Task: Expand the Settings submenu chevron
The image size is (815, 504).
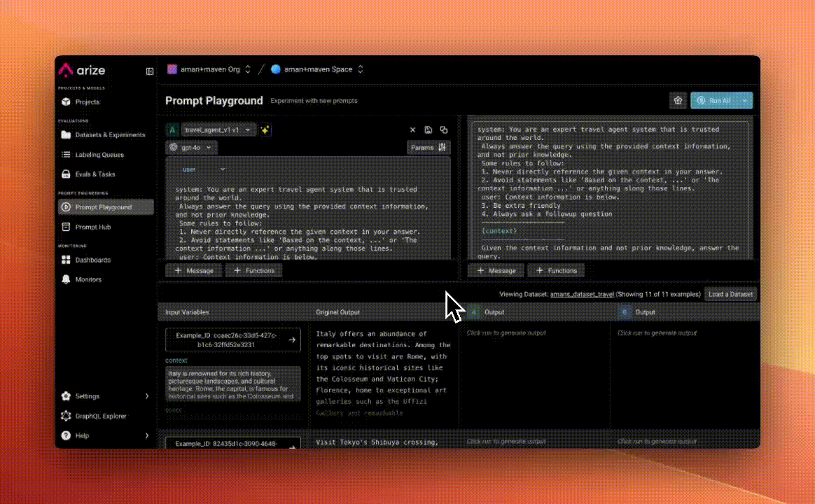Action: [147, 396]
